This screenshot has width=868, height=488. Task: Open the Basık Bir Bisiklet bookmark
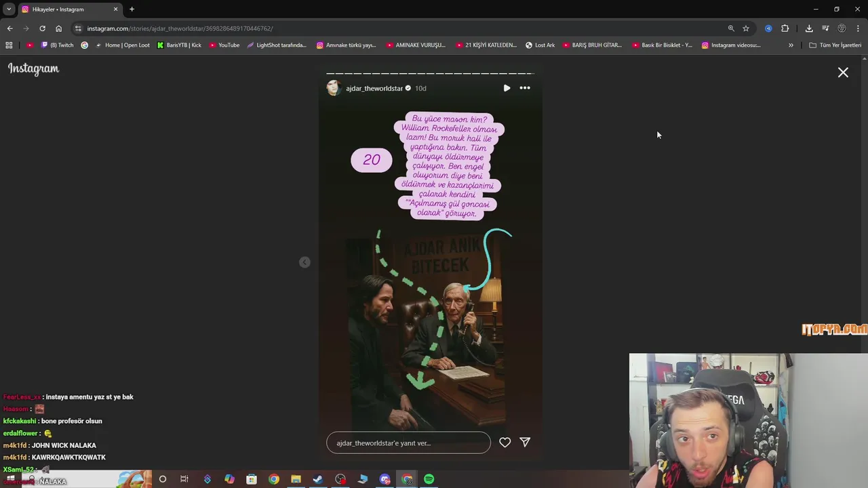tap(662, 45)
